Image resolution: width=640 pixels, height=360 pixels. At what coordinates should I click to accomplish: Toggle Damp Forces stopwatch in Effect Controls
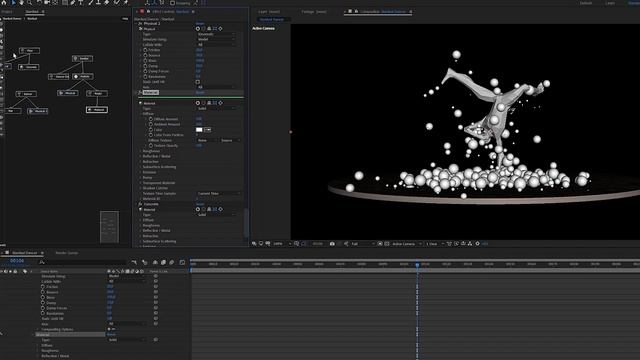(145, 71)
